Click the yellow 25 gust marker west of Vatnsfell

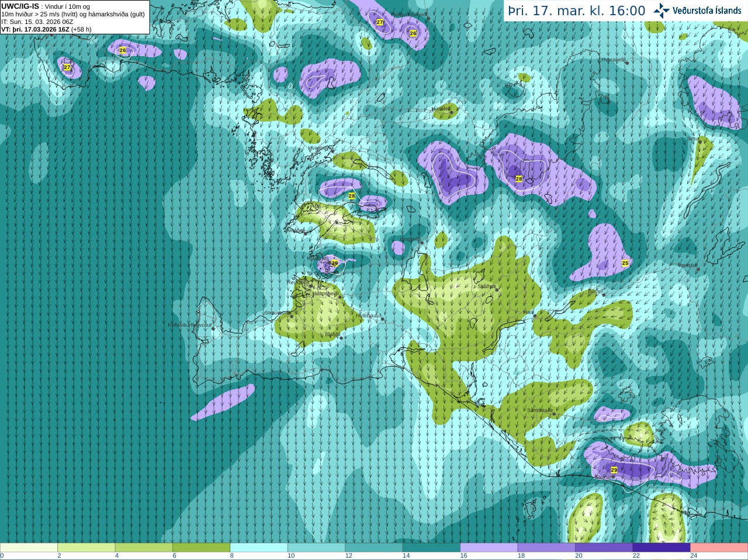(x=625, y=263)
